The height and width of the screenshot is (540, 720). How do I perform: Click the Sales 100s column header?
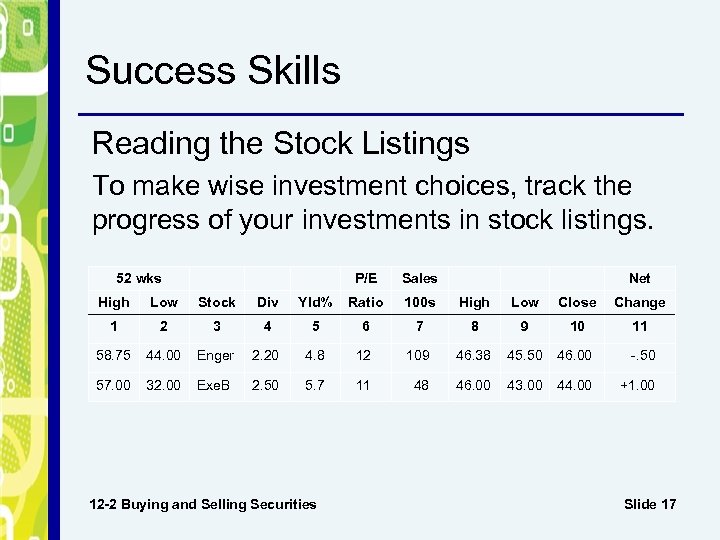coord(419,290)
